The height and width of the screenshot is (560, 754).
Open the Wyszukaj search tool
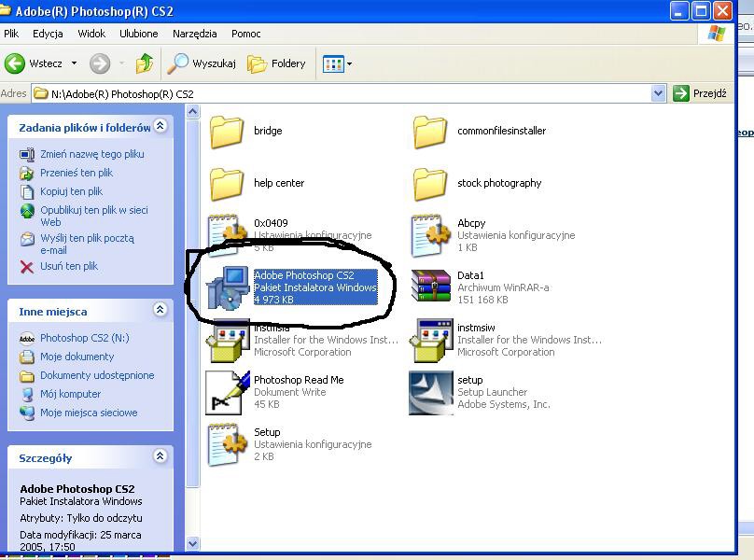tap(202, 63)
